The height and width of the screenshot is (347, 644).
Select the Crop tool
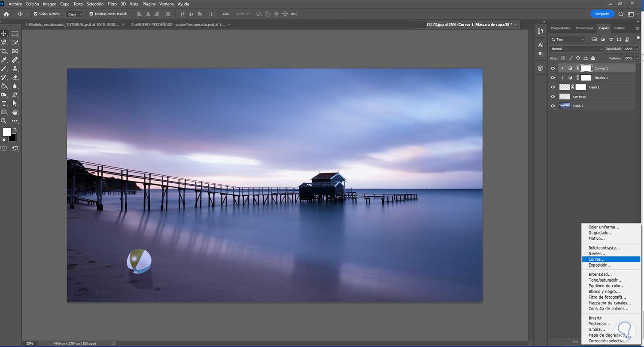pyautogui.click(x=4, y=51)
